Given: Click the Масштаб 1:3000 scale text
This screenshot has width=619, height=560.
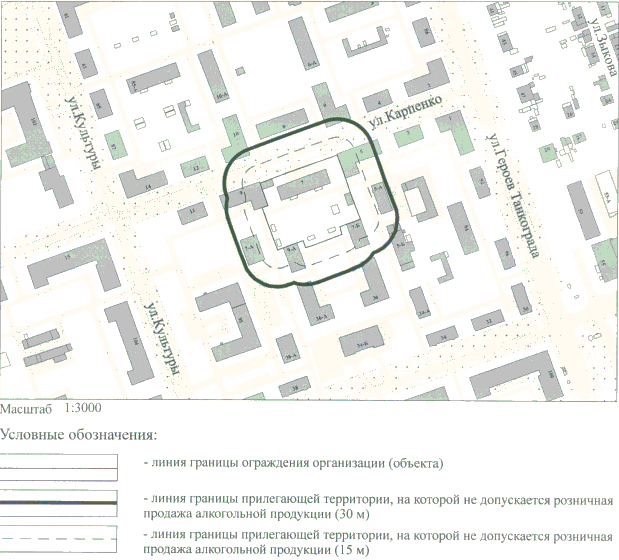Looking at the screenshot, I should [x=50, y=409].
